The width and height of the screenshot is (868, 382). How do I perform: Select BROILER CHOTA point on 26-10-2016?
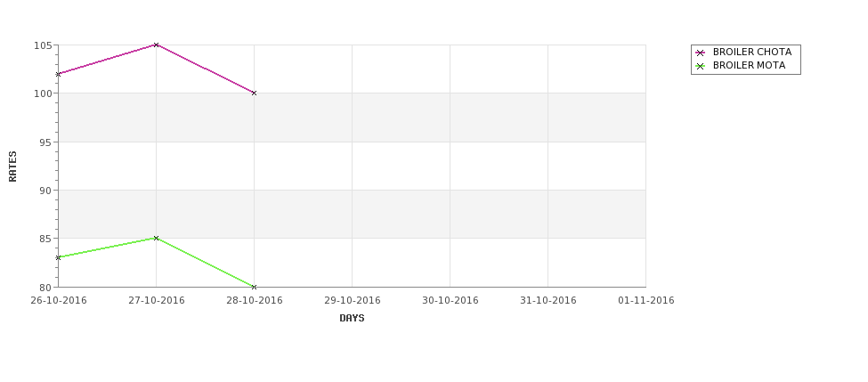58,74
